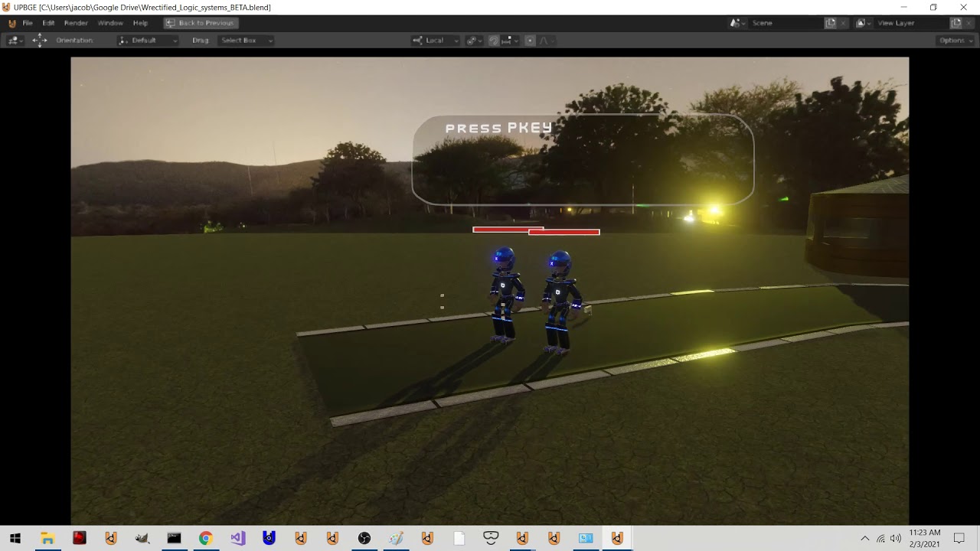Open the Orientation Default dropdown

pos(147,41)
